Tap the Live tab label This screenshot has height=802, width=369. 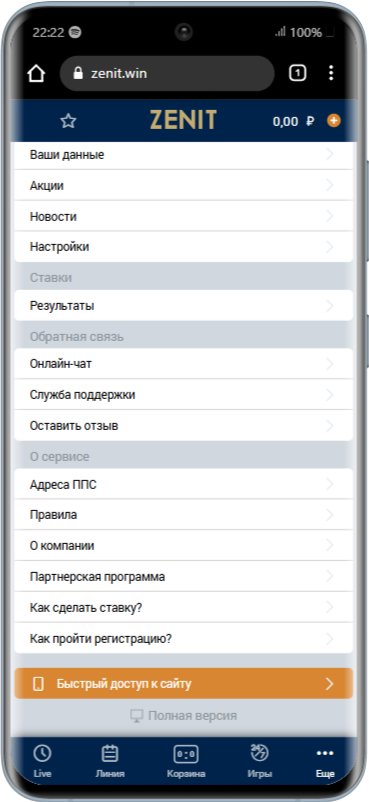(x=42, y=773)
